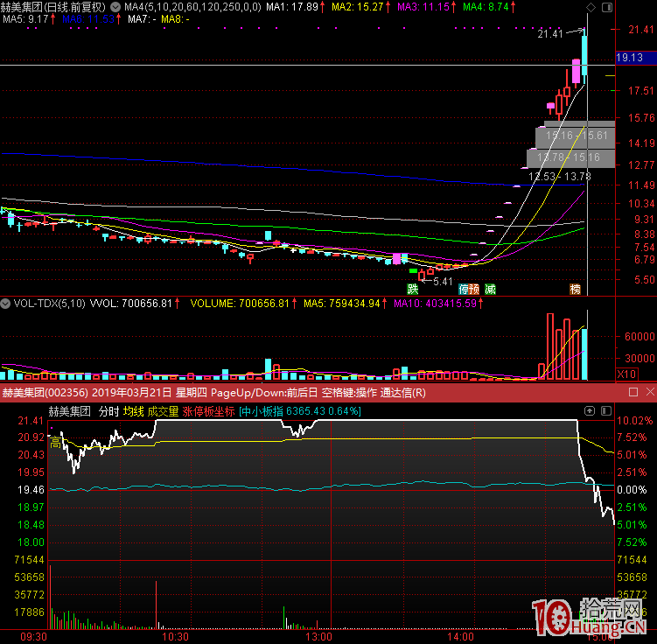Click the 中小板指 6365.43 0.64% index label
The height and width of the screenshot is (644, 657).
click(x=300, y=411)
